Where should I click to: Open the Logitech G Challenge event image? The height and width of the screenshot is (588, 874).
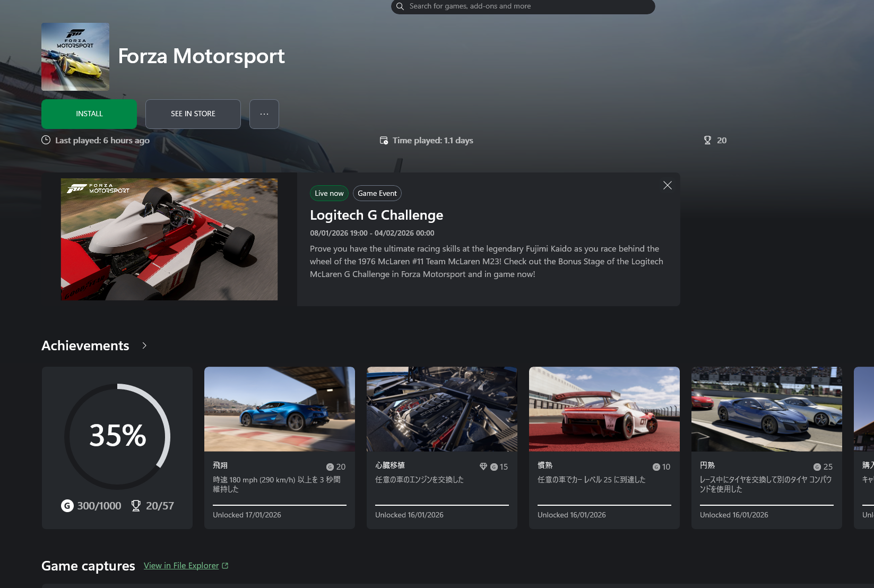coord(169,239)
